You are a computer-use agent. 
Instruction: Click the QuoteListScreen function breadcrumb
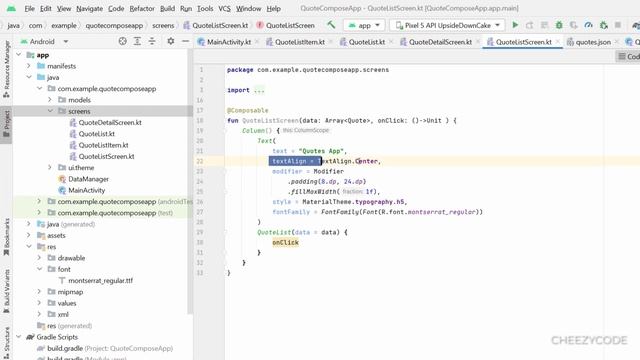pyautogui.click(x=285, y=25)
